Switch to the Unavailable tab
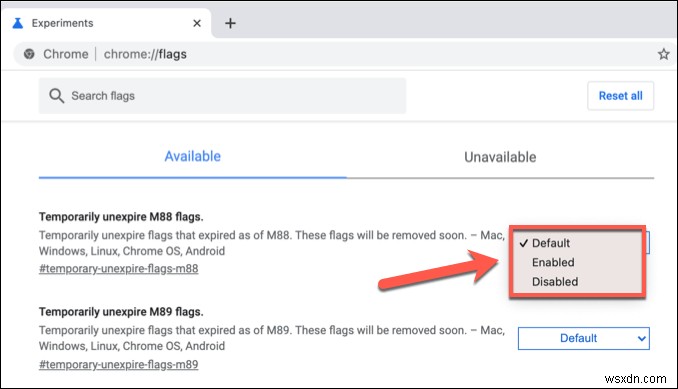 (x=500, y=157)
